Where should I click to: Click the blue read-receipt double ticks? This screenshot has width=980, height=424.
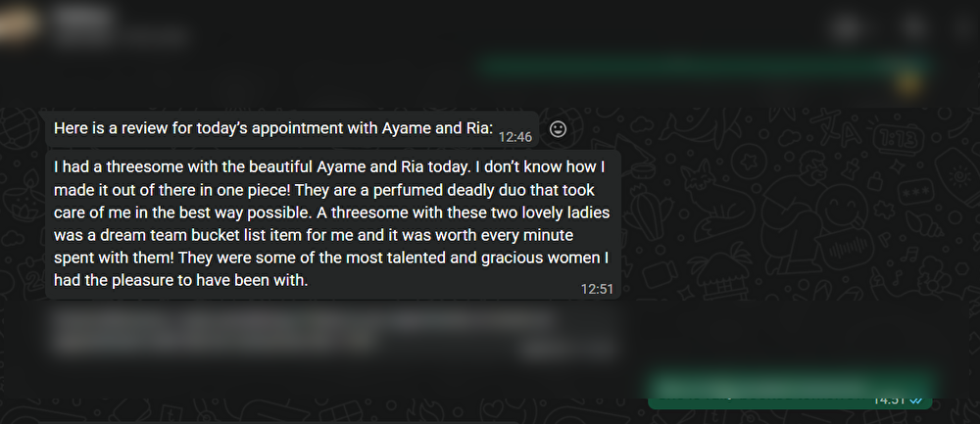916,400
